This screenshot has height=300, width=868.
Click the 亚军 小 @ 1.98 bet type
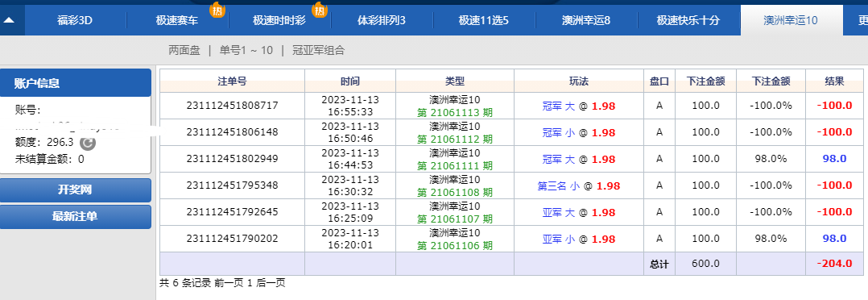578,239
